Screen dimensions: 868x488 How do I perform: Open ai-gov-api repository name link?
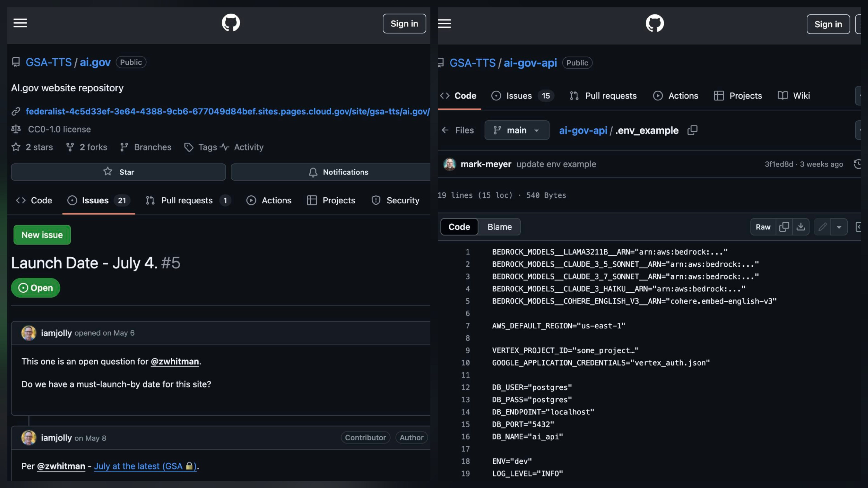coord(530,63)
